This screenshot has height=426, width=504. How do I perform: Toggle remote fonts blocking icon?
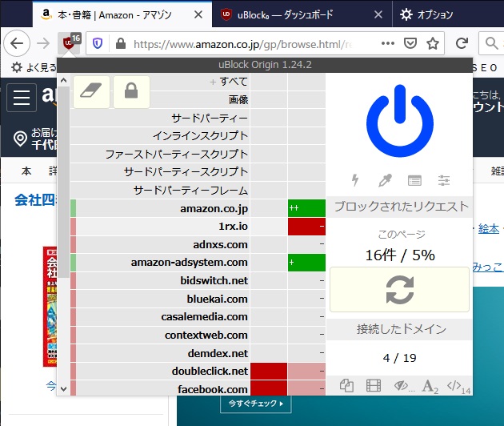(430, 386)
